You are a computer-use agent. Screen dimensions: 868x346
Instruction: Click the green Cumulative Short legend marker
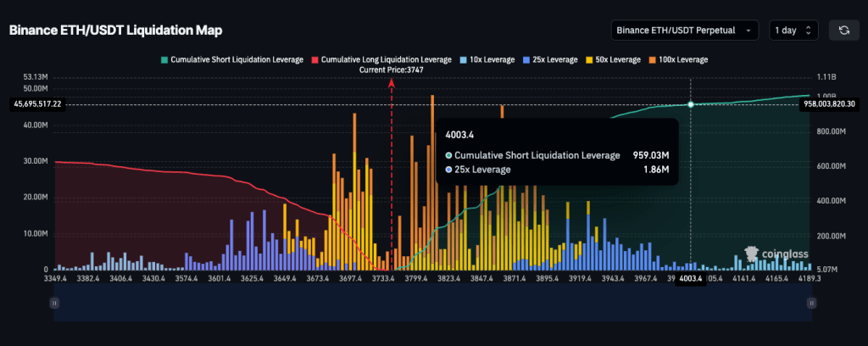coord(164,60)
